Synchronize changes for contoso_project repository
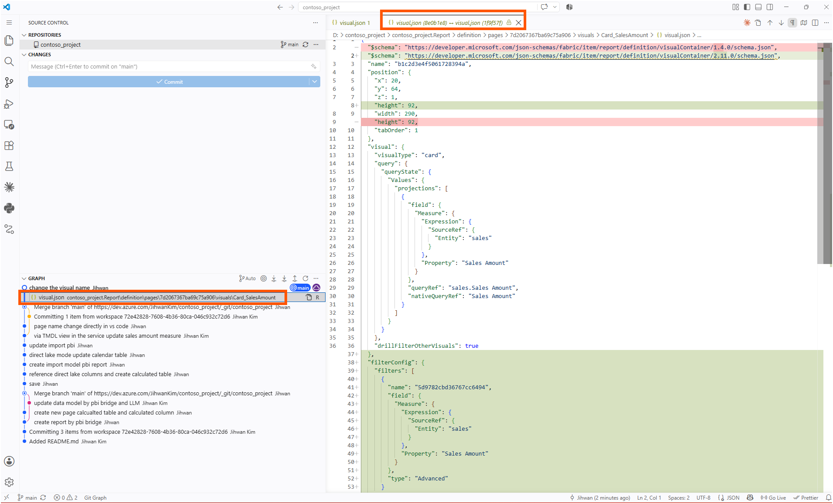The image size is (833, 504). pos(305,45)
